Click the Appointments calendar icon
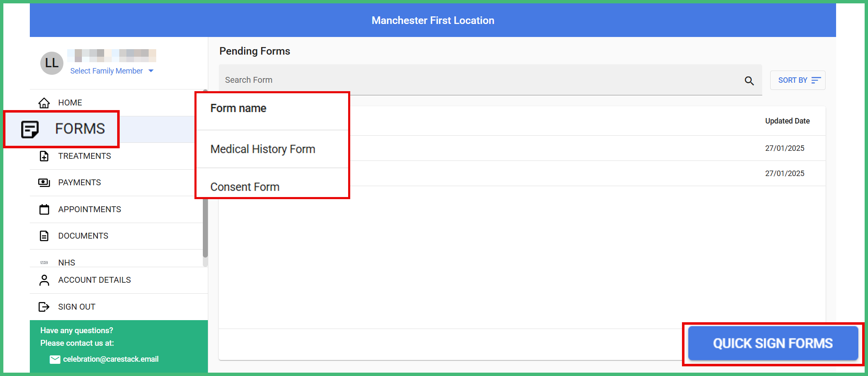 pos(44,209)
